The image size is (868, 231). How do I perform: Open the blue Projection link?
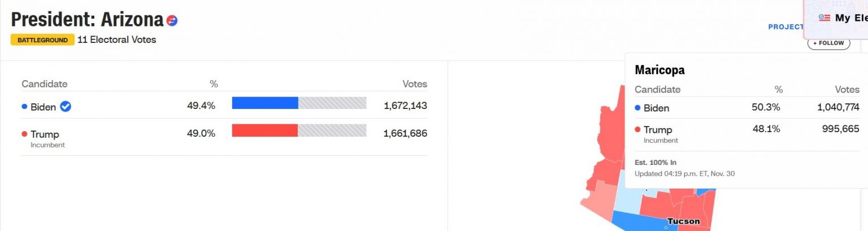(x=785, y=27)
